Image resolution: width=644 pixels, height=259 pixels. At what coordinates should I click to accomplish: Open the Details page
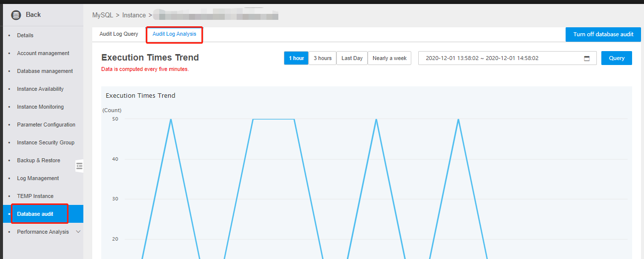coord(25,35)
